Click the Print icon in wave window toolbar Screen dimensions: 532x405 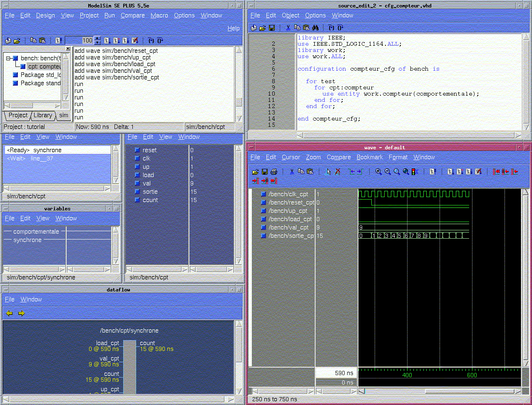(x=274, y=171)
